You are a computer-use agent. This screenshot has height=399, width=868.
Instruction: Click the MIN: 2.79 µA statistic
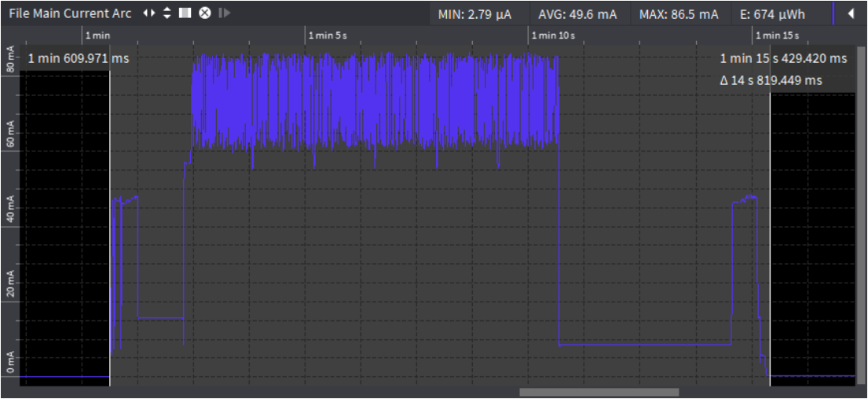tap(474, 14)
